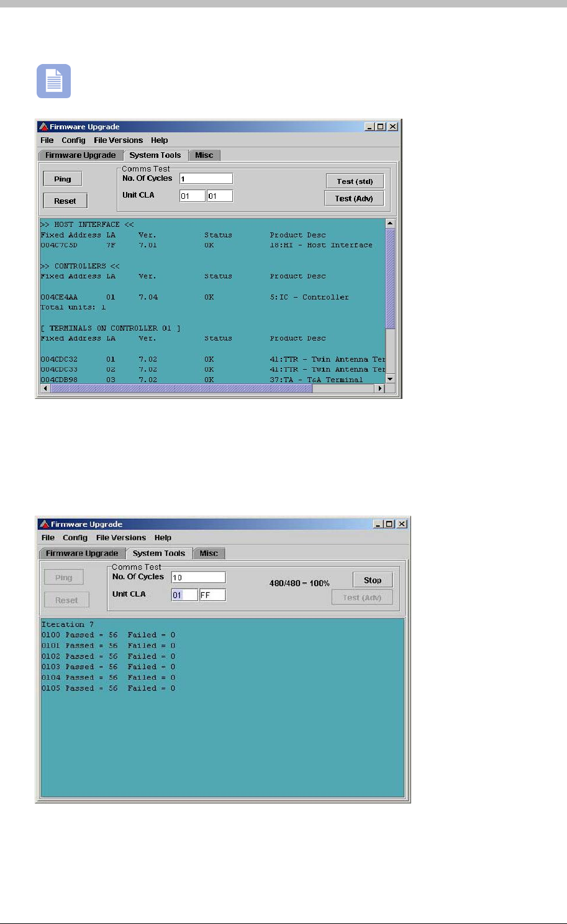The width and height of the screenshot is (567, 924).
Task: Select result line starting 0102 Passed
Action: click(109, 656)
